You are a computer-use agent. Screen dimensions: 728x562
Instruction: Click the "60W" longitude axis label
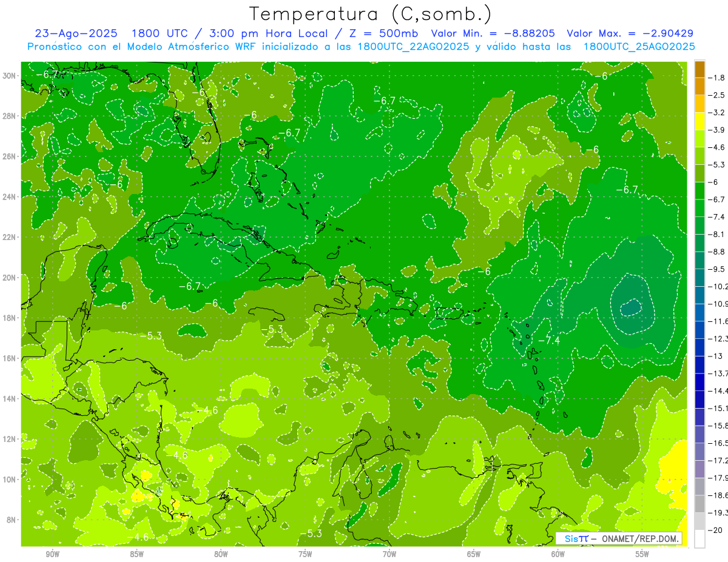click(558, 554)
